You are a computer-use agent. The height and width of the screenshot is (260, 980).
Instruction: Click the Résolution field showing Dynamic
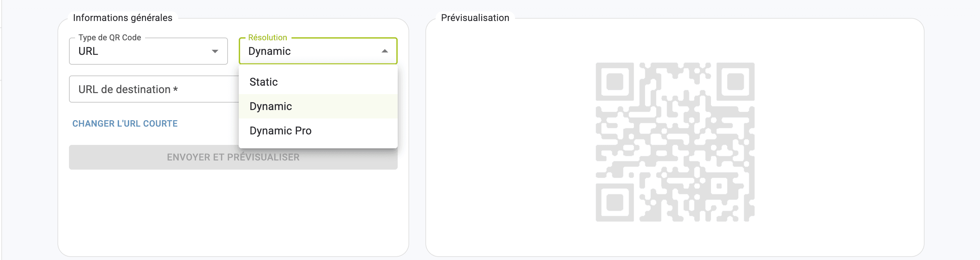coord(304,51)
